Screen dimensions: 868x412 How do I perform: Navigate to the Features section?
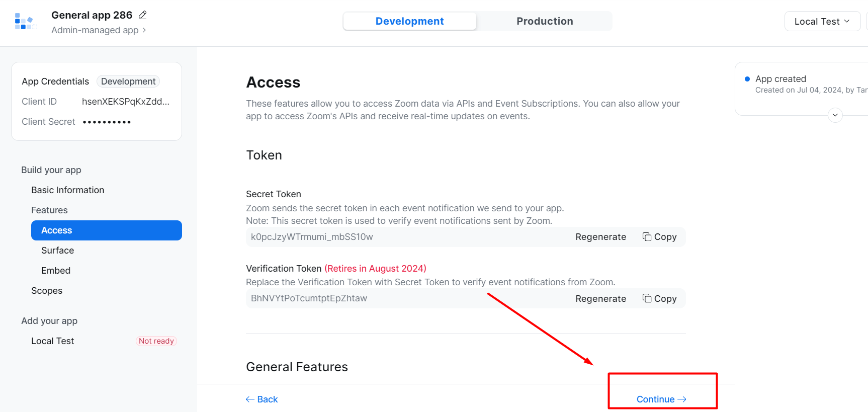coord(49,210)
